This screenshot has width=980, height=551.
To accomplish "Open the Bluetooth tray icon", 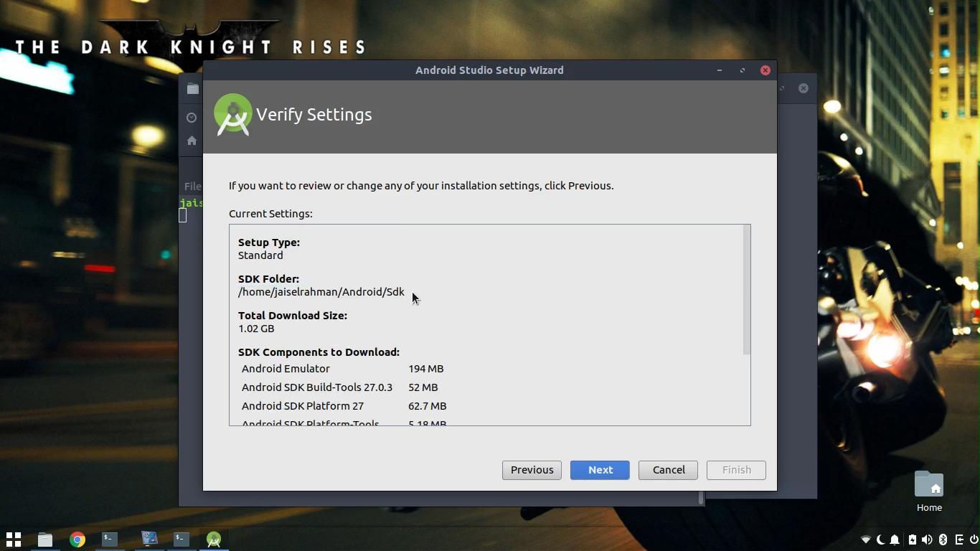I will [943, 540].
